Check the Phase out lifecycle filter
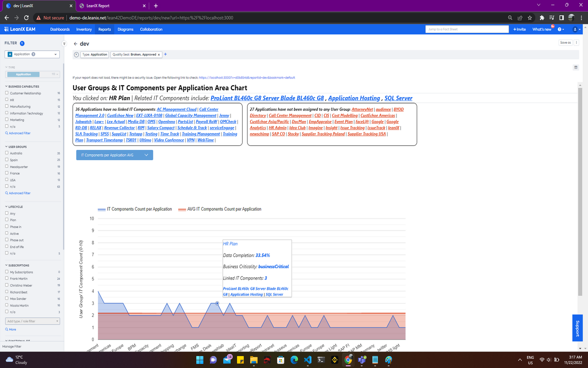588x368 pixels. coord(7,240)
